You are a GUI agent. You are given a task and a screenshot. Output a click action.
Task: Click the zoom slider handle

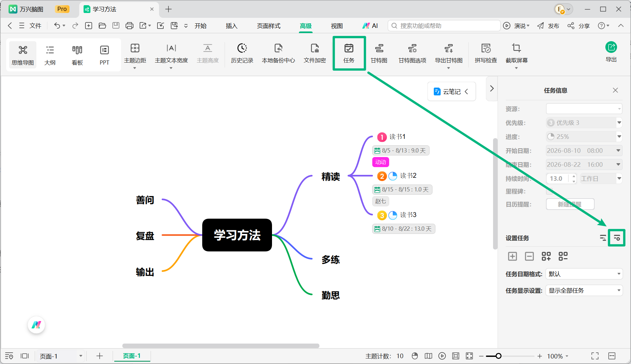pyautogui.click(x=499, y=356)
